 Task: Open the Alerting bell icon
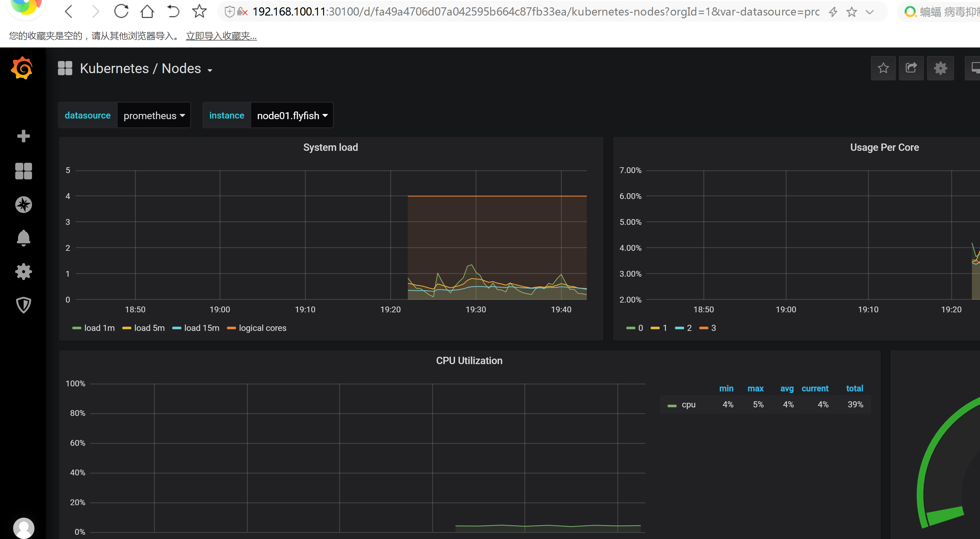23,238
